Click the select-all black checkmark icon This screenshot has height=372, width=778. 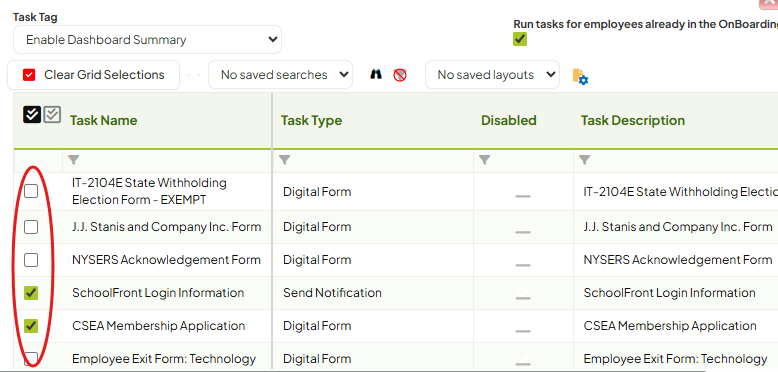[32, 115]
